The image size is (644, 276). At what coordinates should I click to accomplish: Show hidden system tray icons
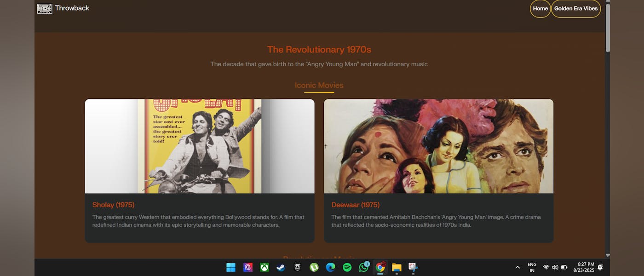pyautogui.click(x=517, y=267)
